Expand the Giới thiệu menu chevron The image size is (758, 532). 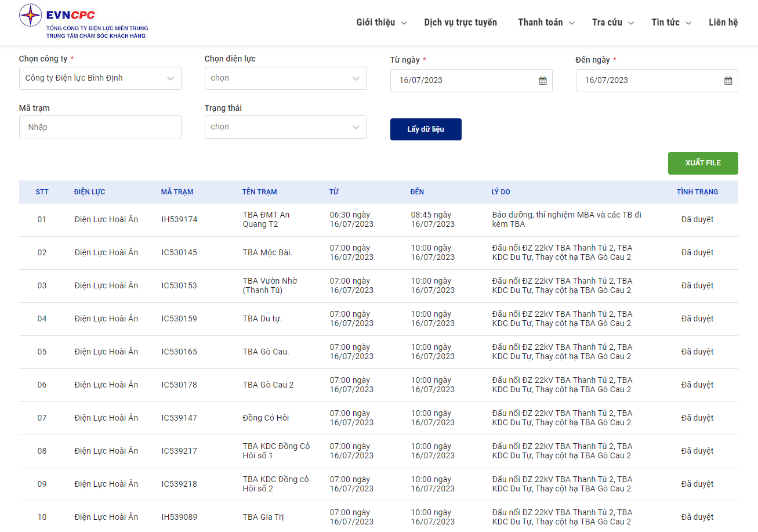404,23
